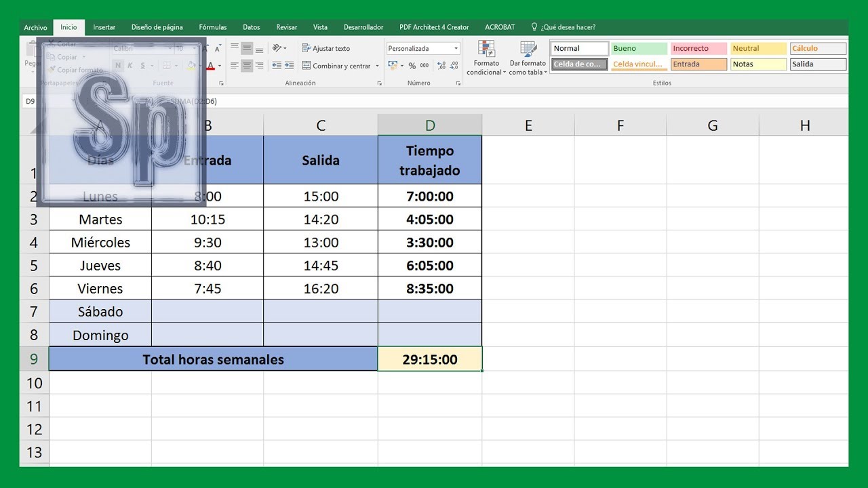The image size is (868, 488).
Task: Select row 9 header
Action: [34, 359]
